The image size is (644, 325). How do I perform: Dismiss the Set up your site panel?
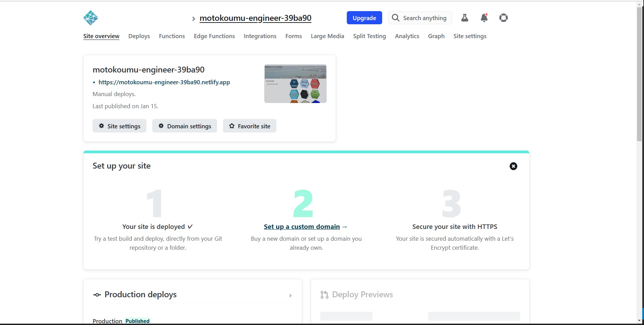click(x=513, y=166)
